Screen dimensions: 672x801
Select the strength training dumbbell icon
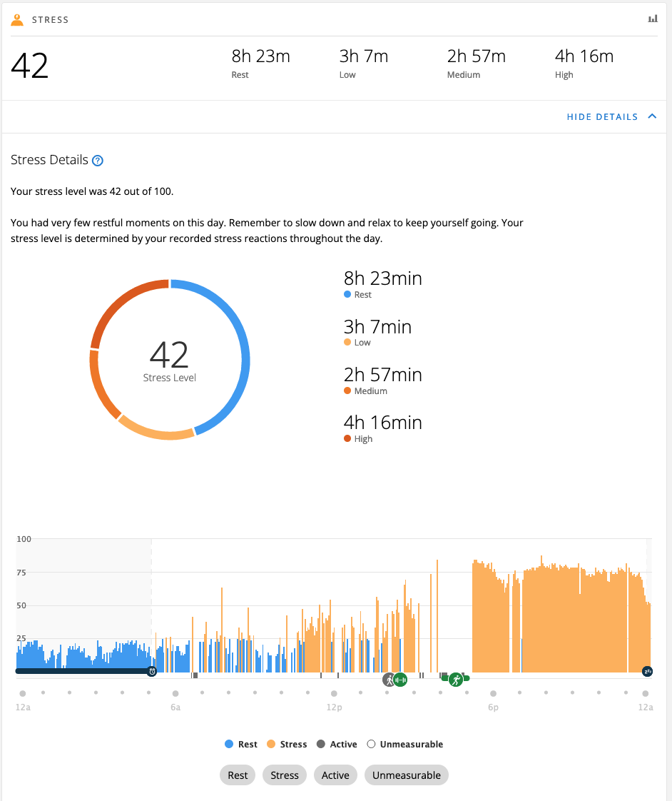click(x=400, y=680)
